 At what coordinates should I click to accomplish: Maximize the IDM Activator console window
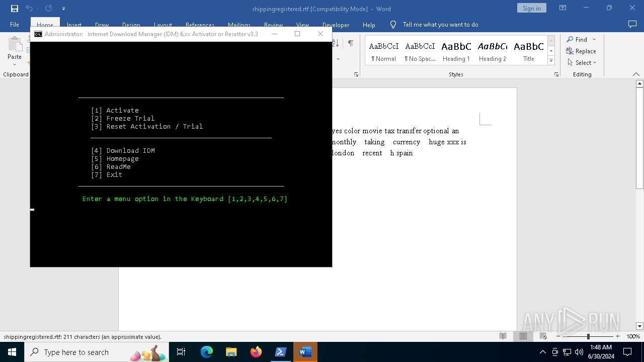(x=297, y=34)
